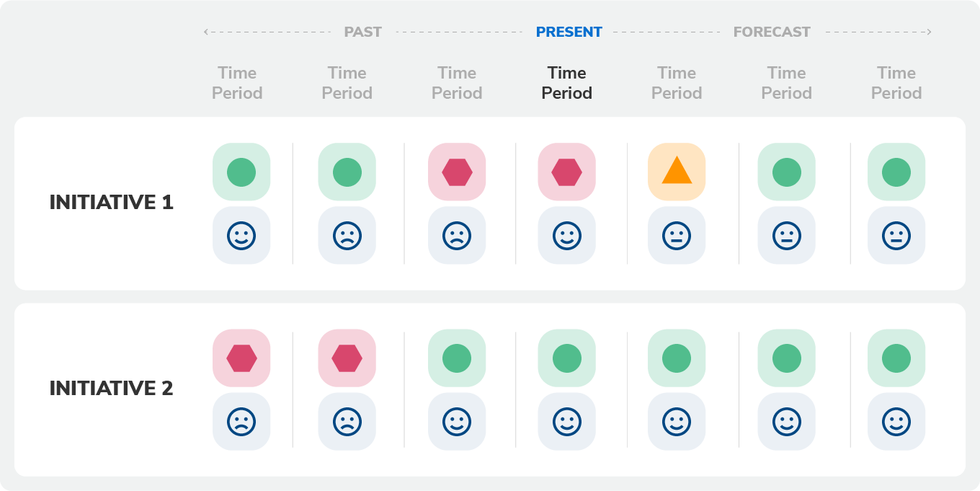Click the FORECAST timeline label
Screen dimensions: 980x491
click(x=772, y=32)
